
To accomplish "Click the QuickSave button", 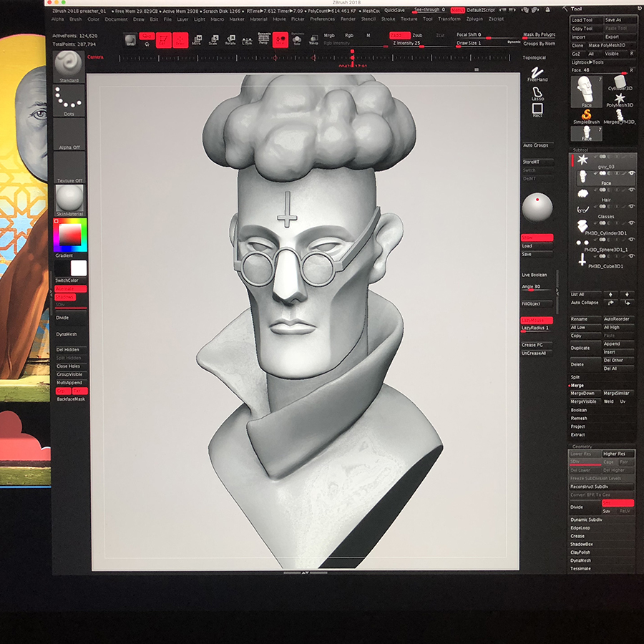I will click(x=394, y=10).
